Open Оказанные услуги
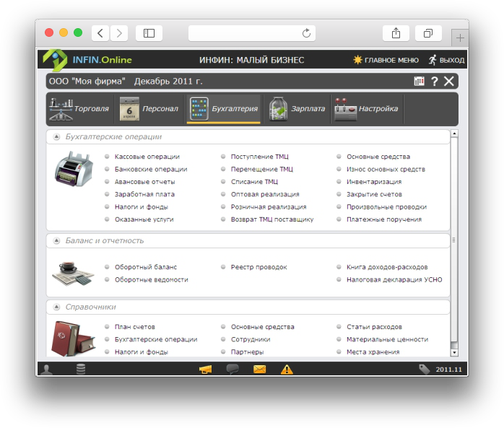 tap(144, 219)
